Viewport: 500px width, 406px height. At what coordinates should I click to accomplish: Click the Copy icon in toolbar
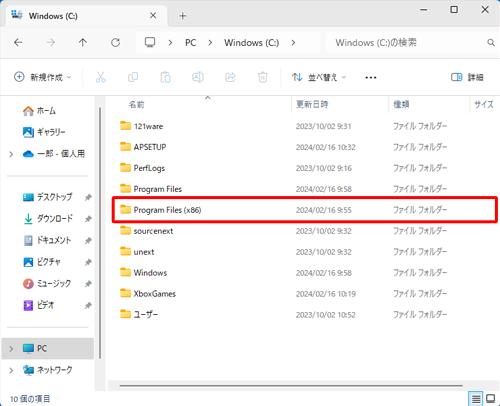pos(133,77)
